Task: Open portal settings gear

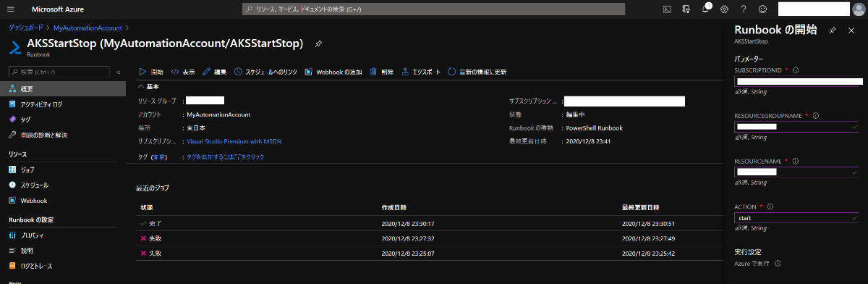Action: [724, 9]
